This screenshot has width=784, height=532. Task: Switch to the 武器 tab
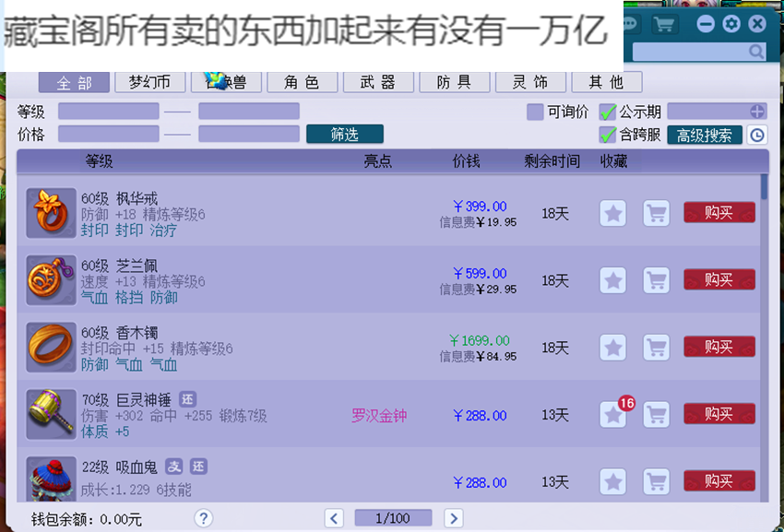[377, 82]
